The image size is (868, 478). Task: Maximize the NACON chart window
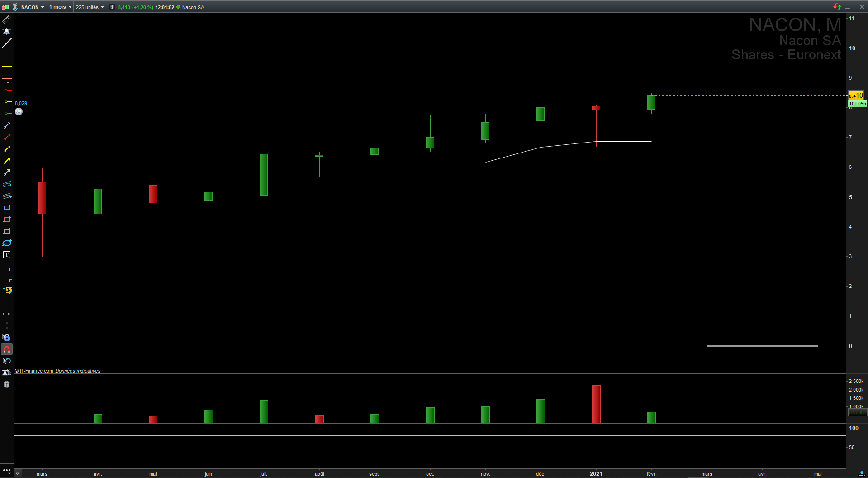[855, 7]
